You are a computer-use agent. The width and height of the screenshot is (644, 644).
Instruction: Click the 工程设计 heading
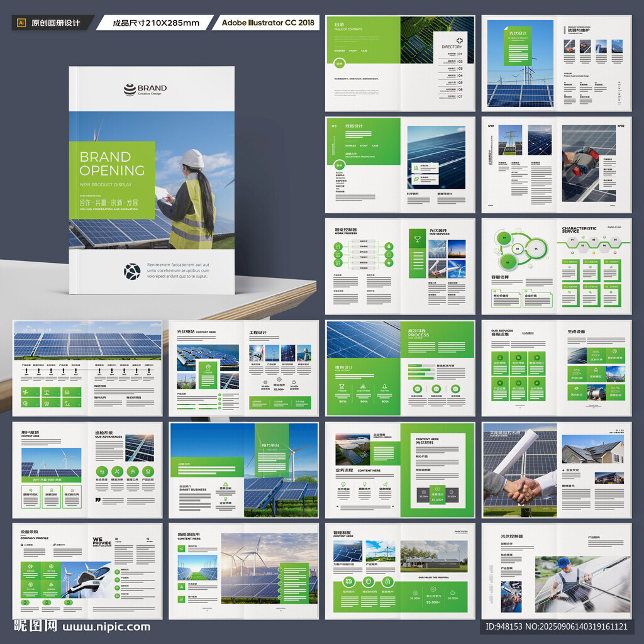point(257,332)
